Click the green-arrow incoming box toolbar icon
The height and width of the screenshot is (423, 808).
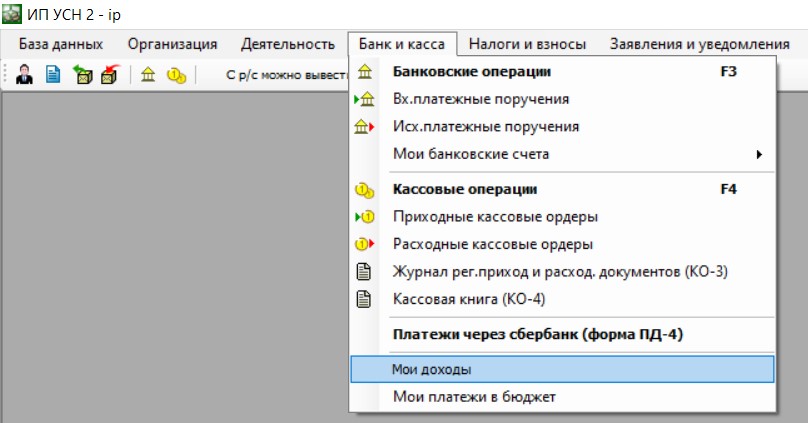point(81,75)
